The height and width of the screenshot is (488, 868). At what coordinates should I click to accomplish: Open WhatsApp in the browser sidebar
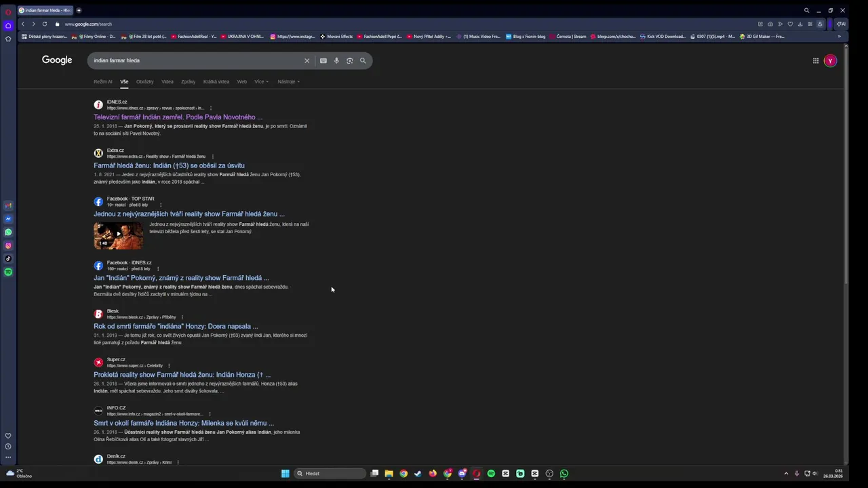pyautogui.click(x=8, y=232)
